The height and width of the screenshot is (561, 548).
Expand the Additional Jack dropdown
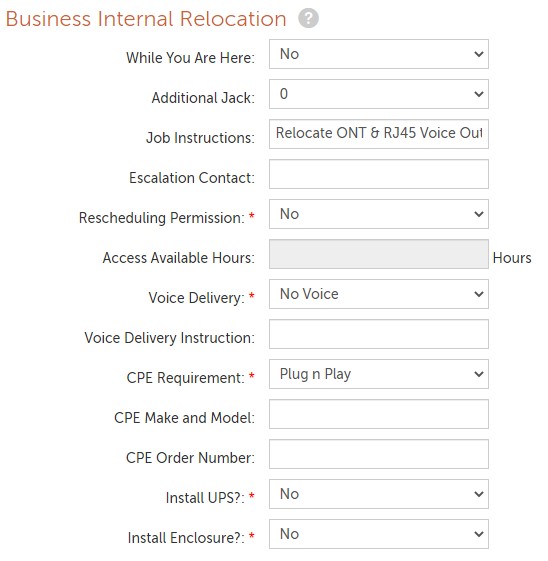click(x=379, y=94)
